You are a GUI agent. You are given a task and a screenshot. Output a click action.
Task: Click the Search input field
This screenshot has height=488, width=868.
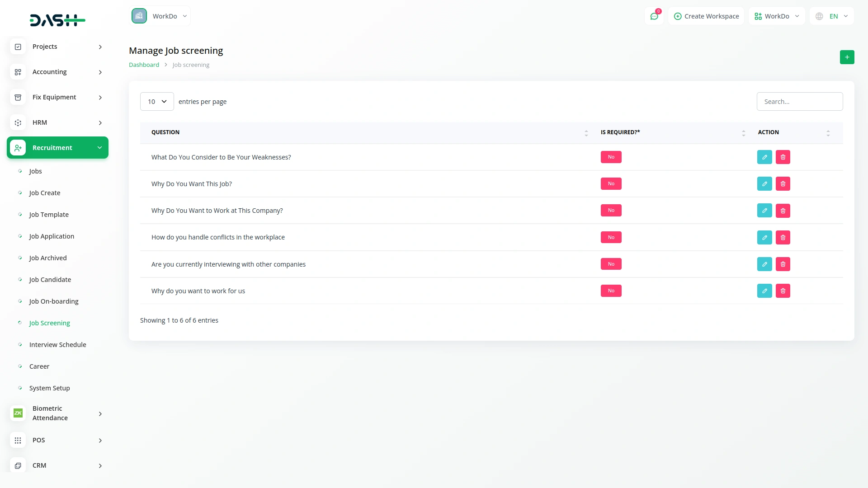coord(800,102)
